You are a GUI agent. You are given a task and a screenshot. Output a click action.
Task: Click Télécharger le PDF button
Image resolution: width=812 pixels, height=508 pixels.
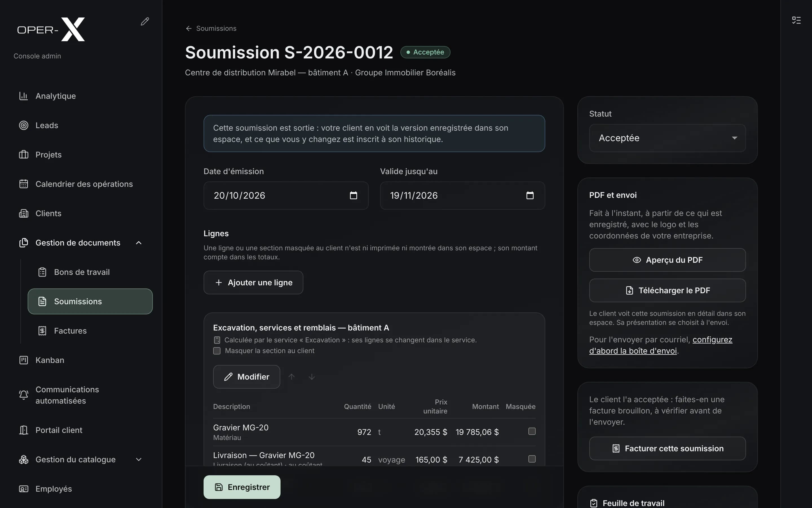point(667,290)
